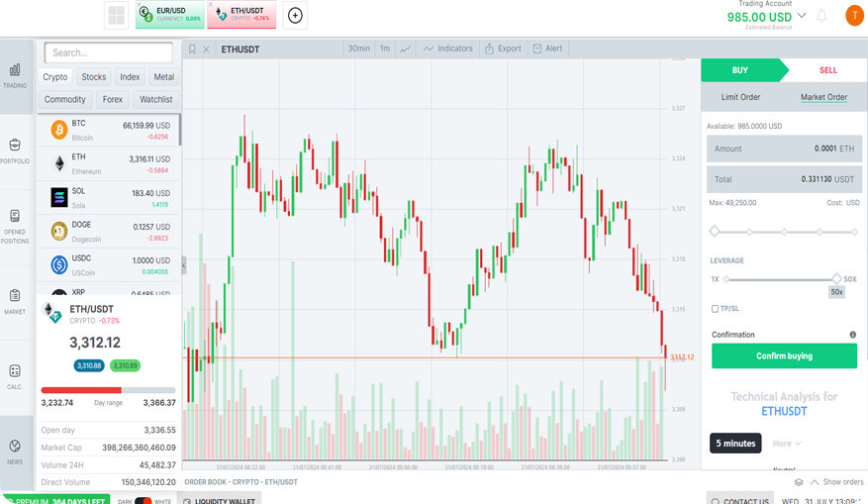Open the News section in sidebar
The width and height of the screenshot is (868, 504).
pos(15,451)
